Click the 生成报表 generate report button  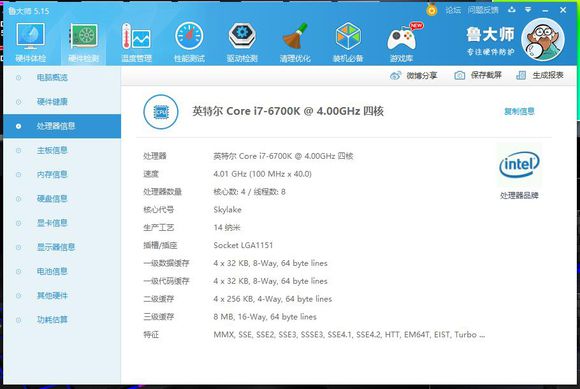click(x=540, y=75)
